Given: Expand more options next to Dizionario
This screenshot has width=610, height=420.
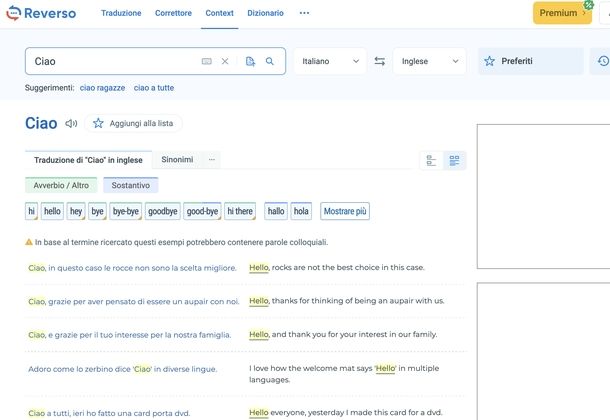Looking at the screenshot, I should [x=304, y=13].
